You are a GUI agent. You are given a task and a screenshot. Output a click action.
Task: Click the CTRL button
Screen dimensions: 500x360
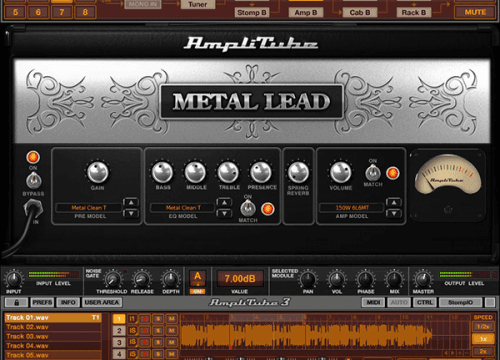point(425,302)
